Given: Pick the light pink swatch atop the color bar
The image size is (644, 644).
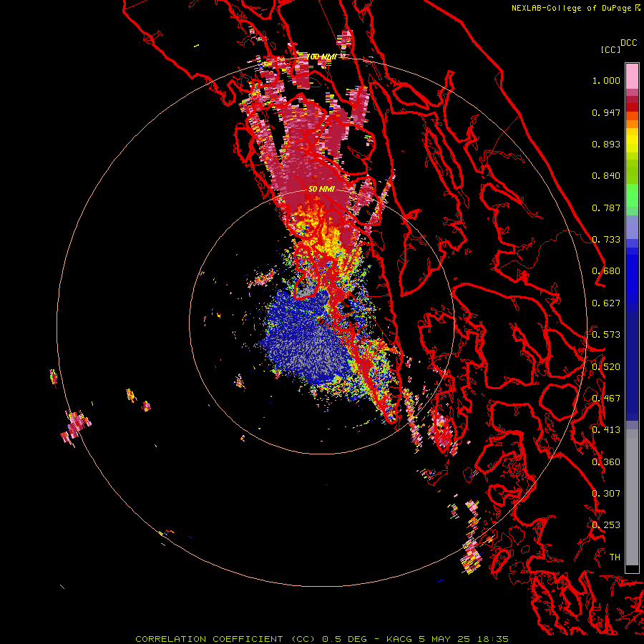Looking at the screenshot, I should coord(632,76).
